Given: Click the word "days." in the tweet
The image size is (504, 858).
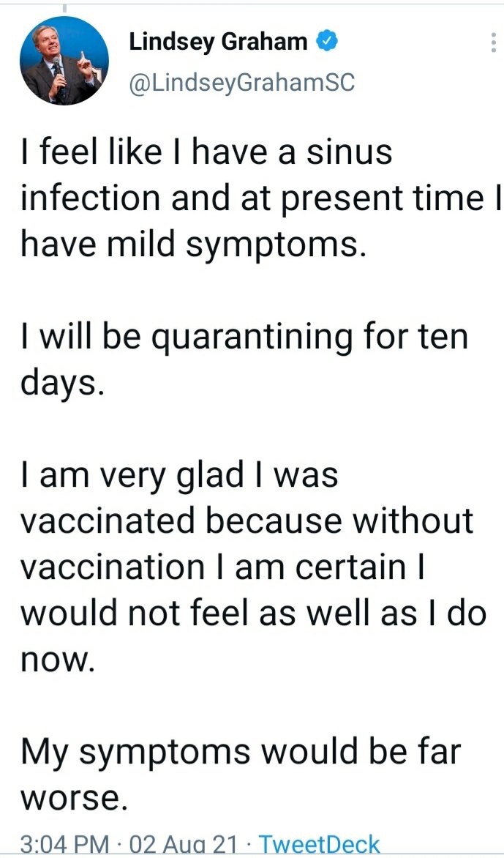Looking at the screenshot, I should click(61, 385).
